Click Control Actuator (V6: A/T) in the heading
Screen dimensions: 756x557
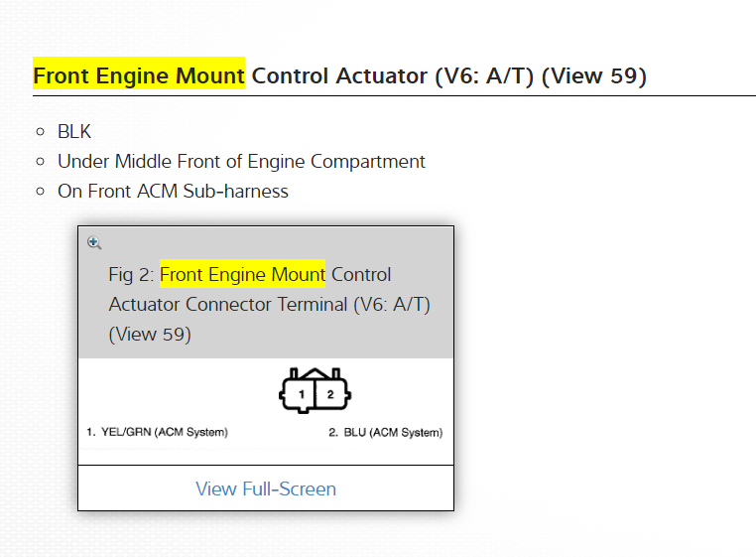394,75
